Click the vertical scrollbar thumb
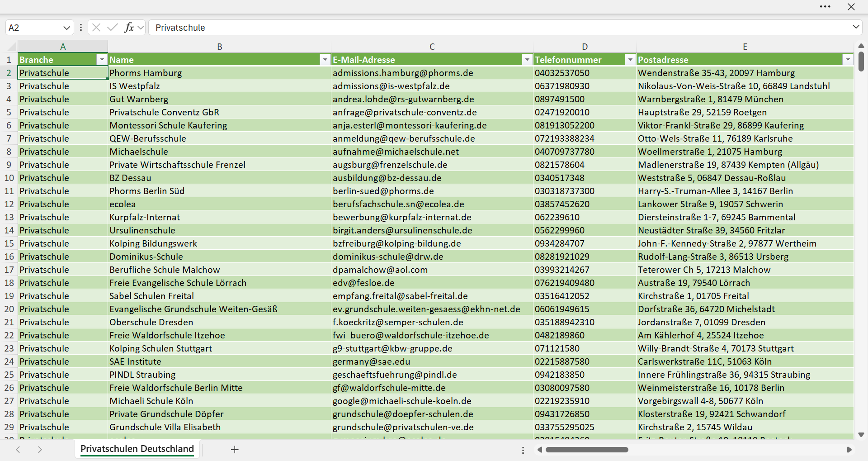868x461 pixels. (x=861, y=61)
